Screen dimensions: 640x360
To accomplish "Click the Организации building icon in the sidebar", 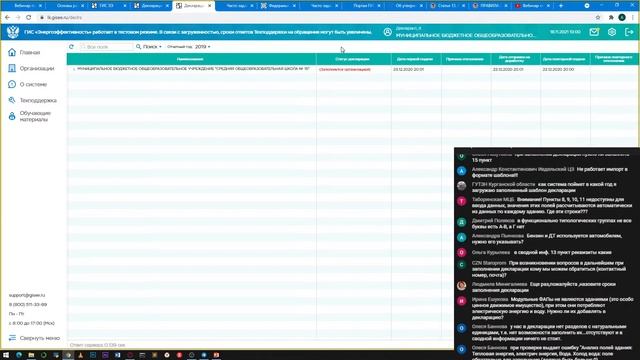I will [x=12, y=68].
